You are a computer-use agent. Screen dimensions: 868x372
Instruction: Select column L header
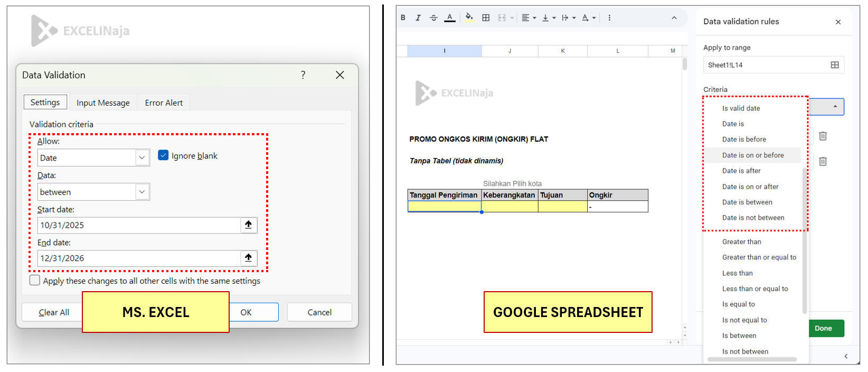pyautogui.click(x=618, y=51)
